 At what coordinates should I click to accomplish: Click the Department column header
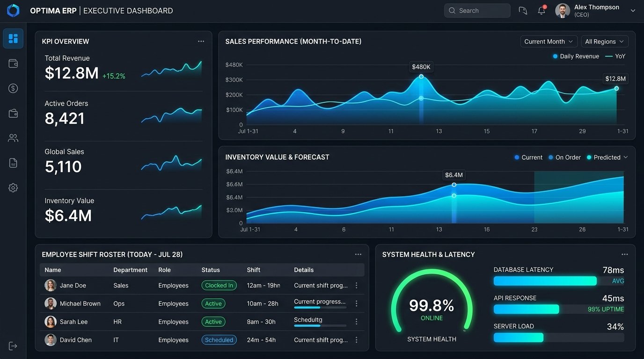(x=131, y=270)
